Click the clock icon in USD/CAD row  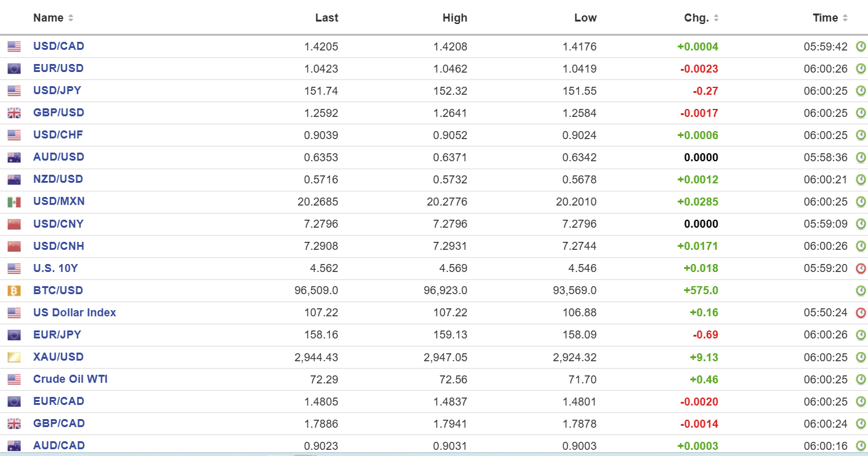click(861, 47)
